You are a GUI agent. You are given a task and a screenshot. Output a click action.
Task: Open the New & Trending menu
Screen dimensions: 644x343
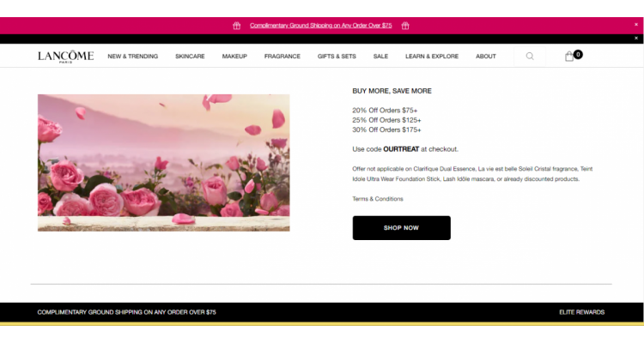(132, 57)
